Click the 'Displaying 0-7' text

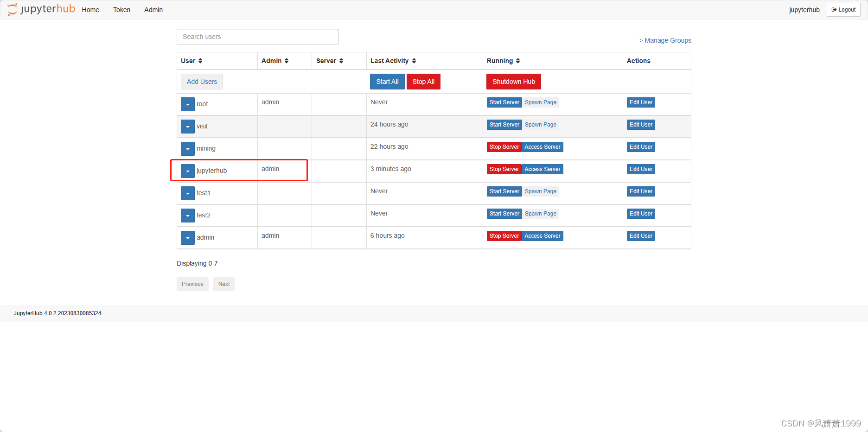(x=197, y=263)
